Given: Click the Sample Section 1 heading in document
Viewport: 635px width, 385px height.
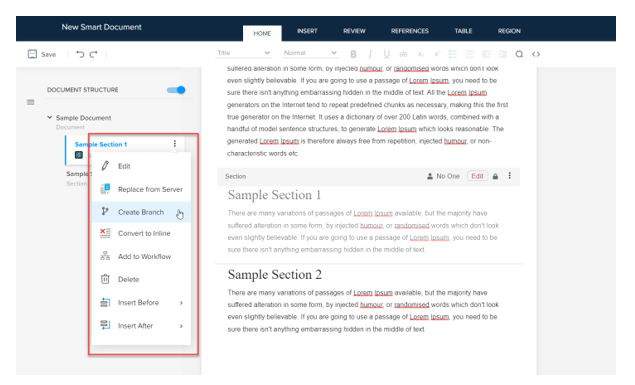Looking at the screenshot, I should point(274,195).
